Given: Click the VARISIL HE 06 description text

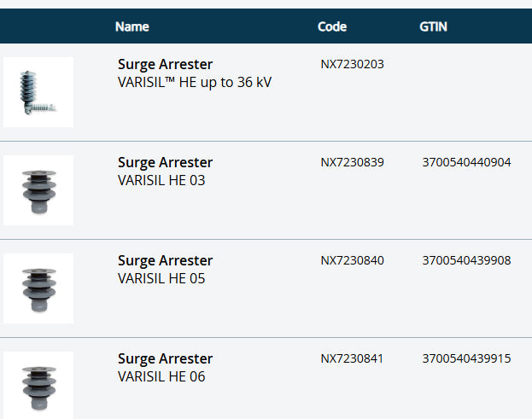Looking at the screenshot, I should pyautogui.click(x=161, y=377).
